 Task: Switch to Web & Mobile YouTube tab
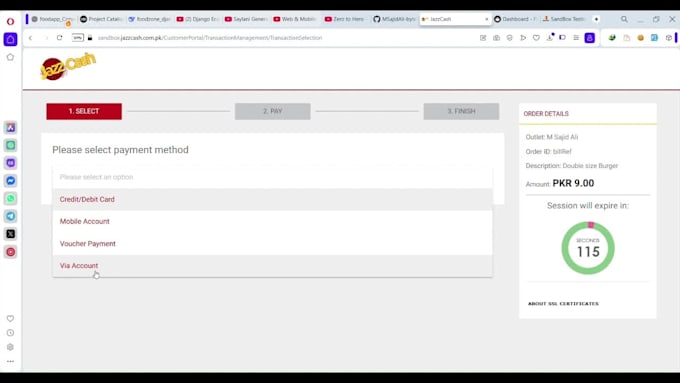[x=294, y=19]
